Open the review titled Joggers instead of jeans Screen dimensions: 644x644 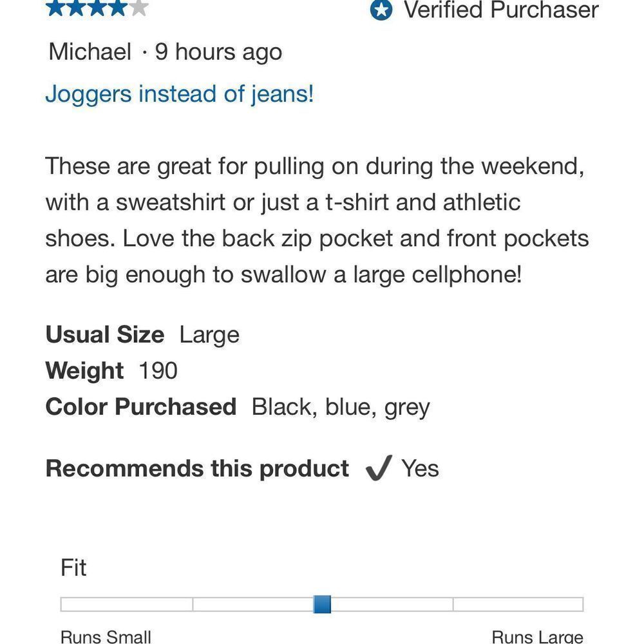179,93
